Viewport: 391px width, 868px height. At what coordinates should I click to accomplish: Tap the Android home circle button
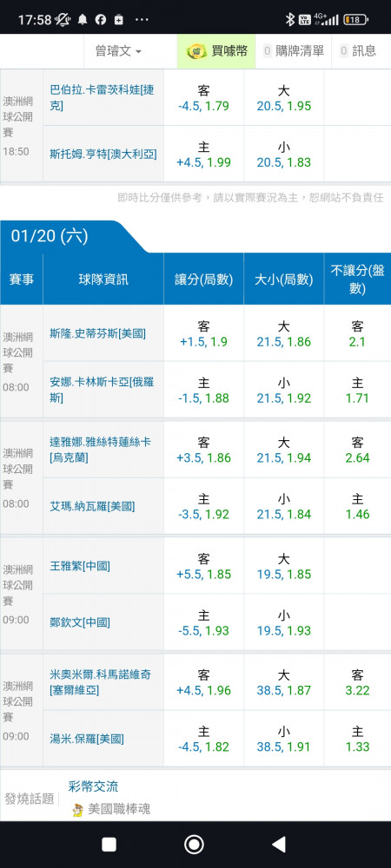[195, 844]
